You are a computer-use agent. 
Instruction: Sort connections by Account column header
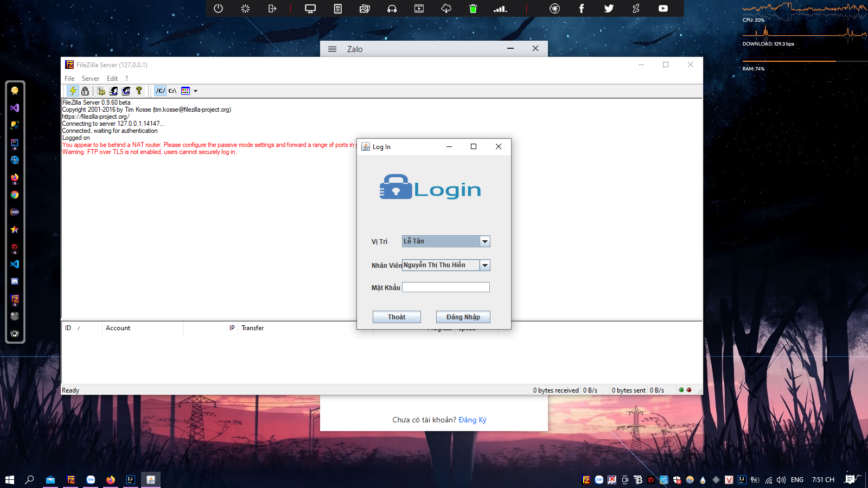pyautogui.click(x=143, y=328)
